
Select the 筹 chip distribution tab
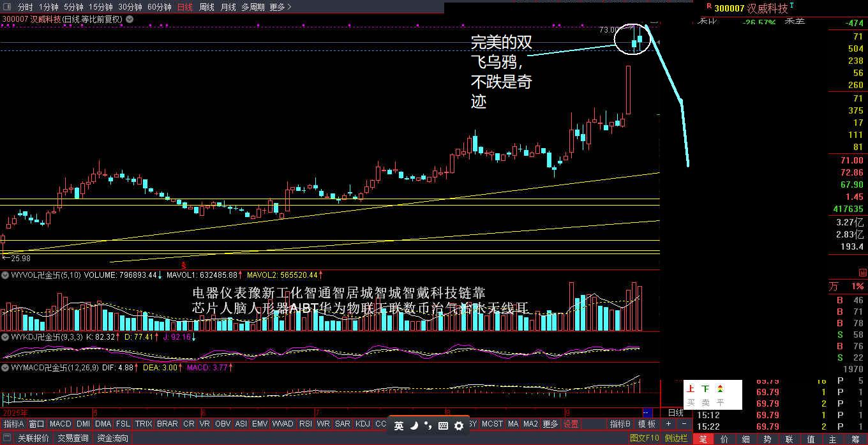point(854,439)
